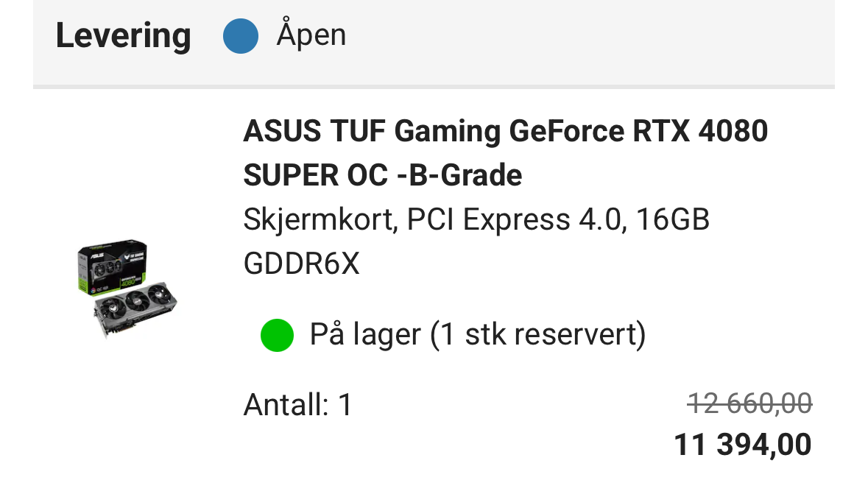
Task: Click the På lager stock status text
Action: click(x=365, y=335)
